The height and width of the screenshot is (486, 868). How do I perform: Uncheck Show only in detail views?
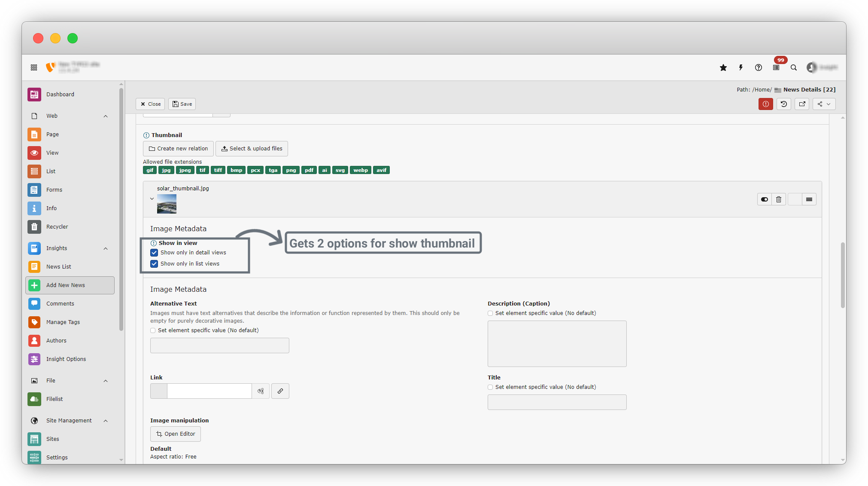(x=154, y=253)
